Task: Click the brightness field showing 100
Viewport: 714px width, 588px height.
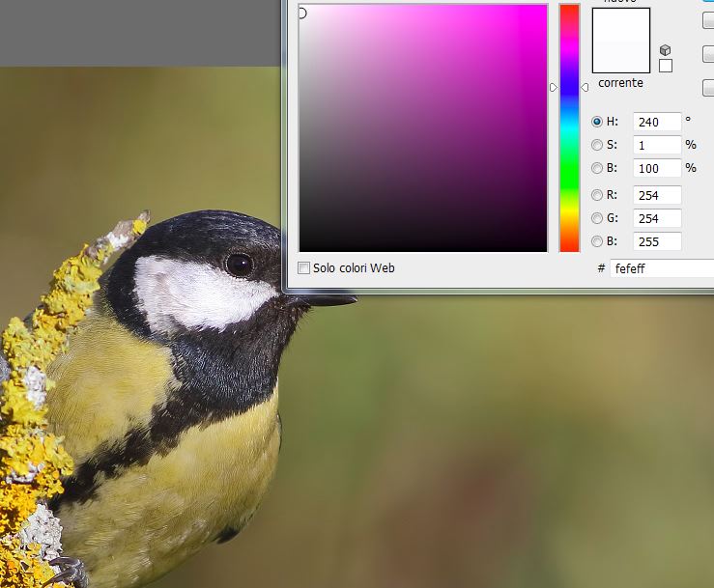Action: tap(657, 168)
